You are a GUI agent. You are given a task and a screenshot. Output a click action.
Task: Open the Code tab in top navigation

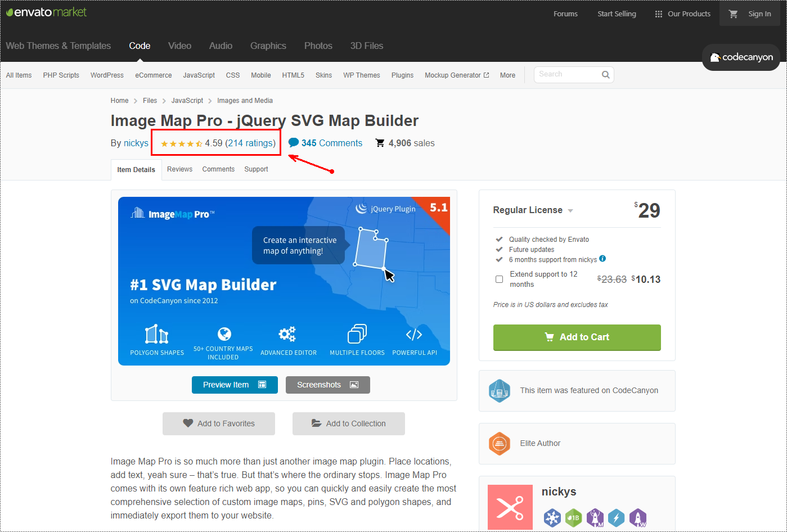(140, 46)
